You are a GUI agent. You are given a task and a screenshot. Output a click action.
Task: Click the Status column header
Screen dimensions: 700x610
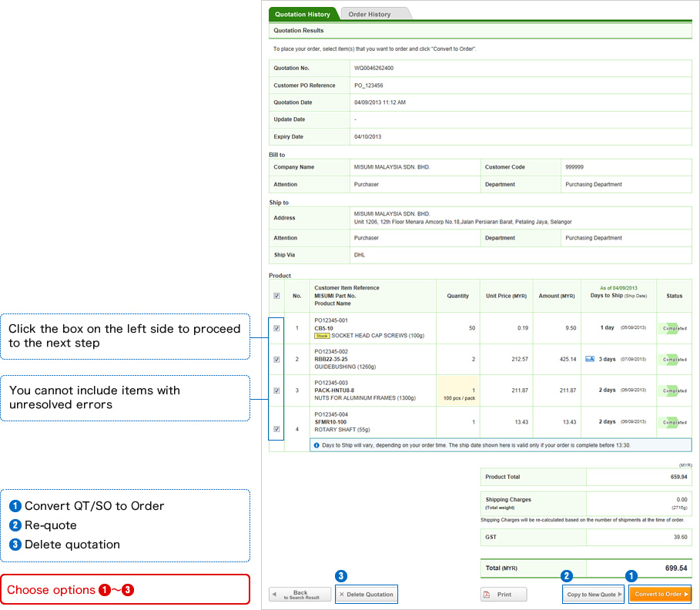point(674,296)
